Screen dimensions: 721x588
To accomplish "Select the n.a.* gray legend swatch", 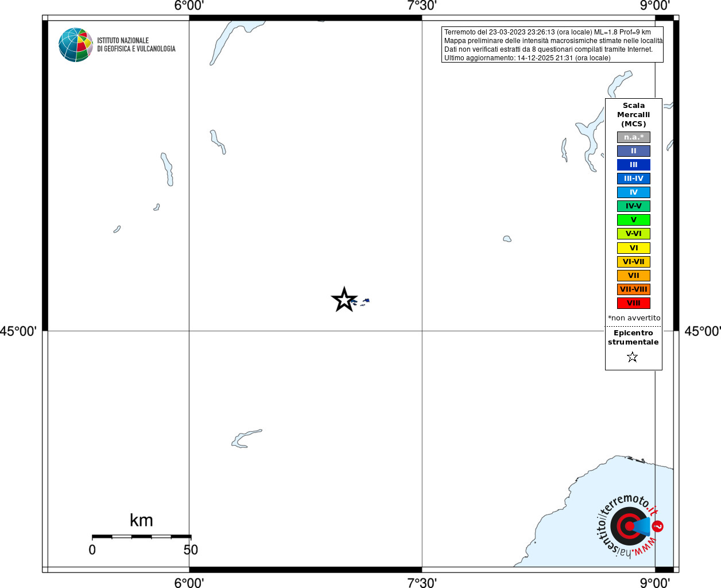I will (x=634, y=137).
